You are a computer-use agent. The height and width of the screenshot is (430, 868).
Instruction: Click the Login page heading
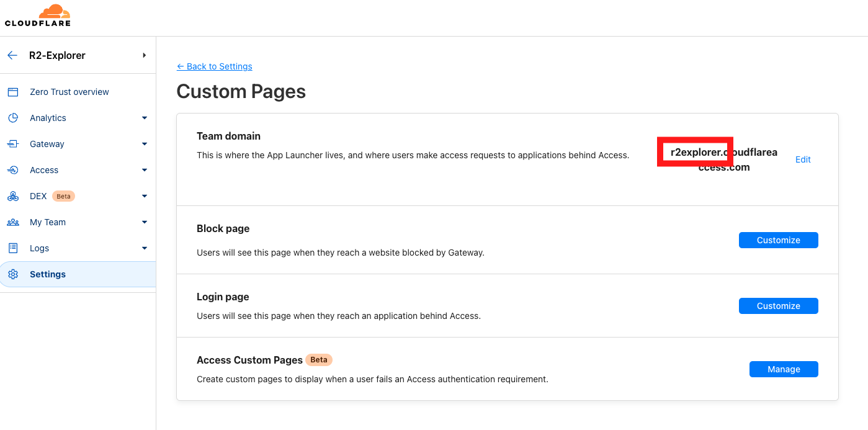pos(223,297)
